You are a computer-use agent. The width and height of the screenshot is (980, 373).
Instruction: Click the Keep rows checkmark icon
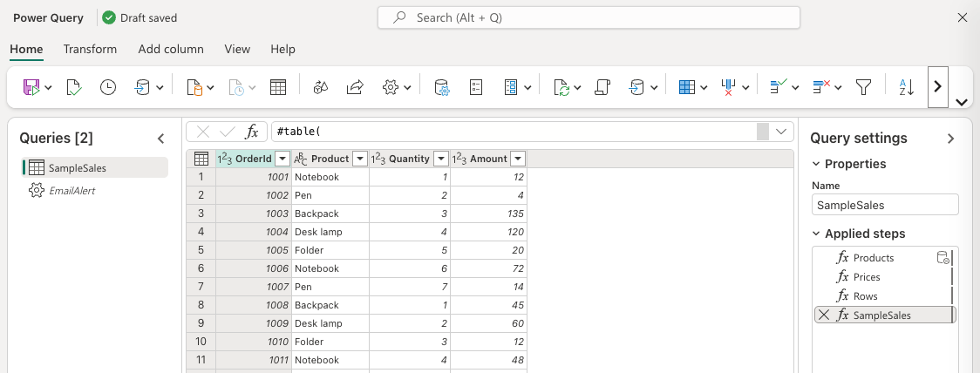click(x=778, y=87)
